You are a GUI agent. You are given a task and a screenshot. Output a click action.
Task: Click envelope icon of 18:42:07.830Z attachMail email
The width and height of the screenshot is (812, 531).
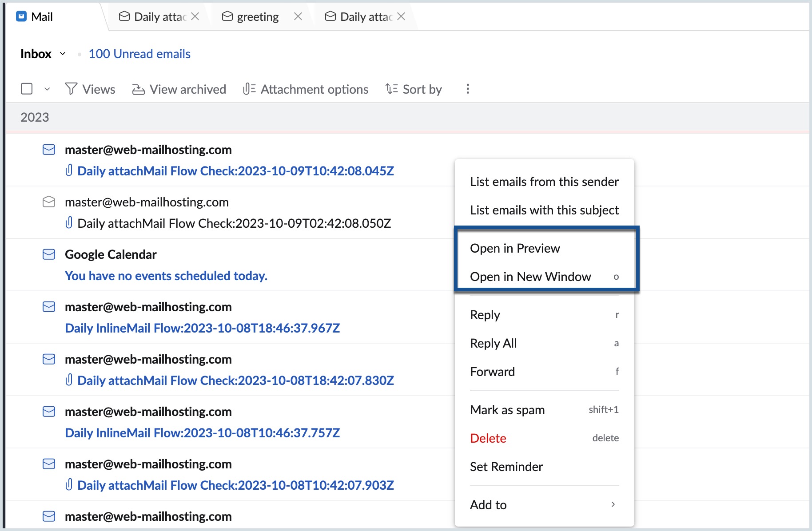click(x=49, y=359)
